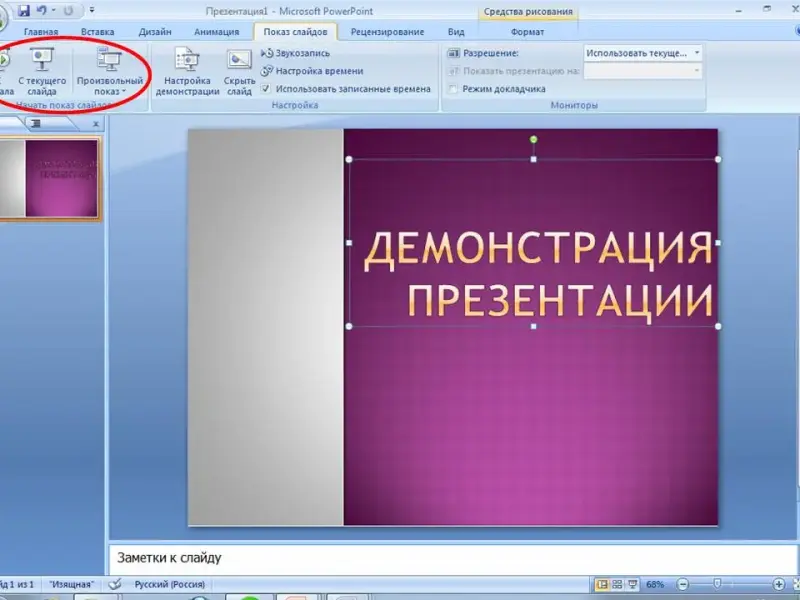
Task: Enable the Режим докладчика checkbox
Action: (x=453, y=89)
